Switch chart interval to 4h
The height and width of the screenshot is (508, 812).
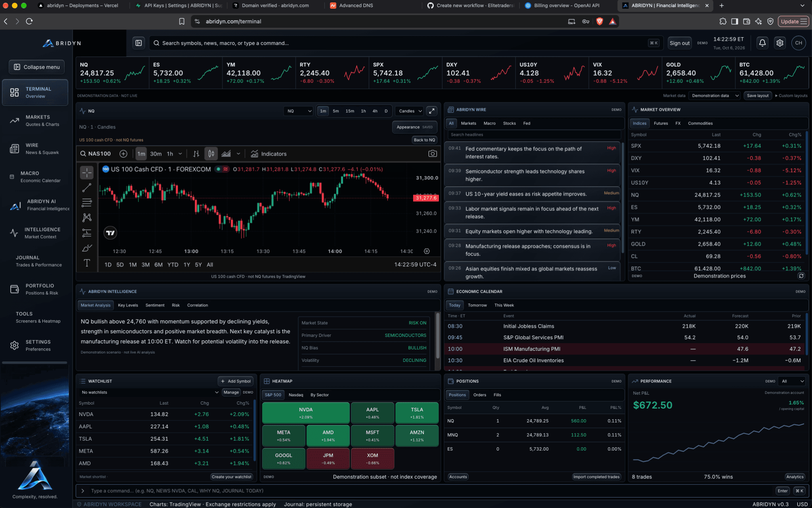tap(375, 111)
